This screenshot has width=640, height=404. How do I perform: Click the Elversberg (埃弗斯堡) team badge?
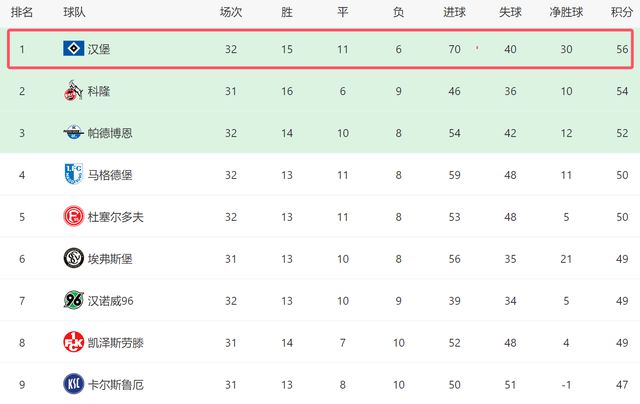pyautogui.click(x=73, y=259)
